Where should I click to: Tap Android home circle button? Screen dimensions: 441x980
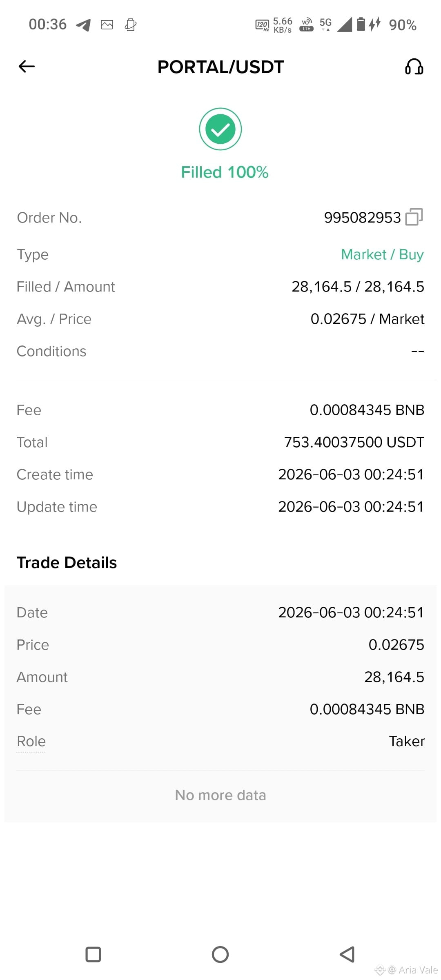(x=220, y=955)
